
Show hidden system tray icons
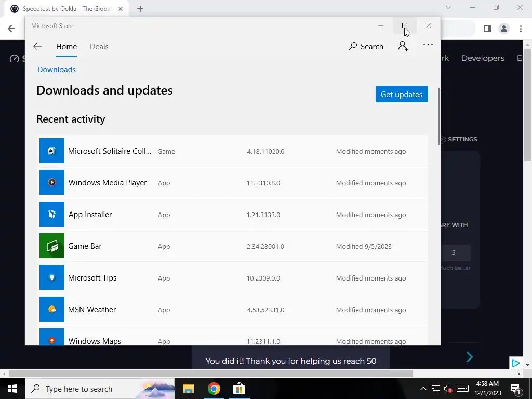423,389
